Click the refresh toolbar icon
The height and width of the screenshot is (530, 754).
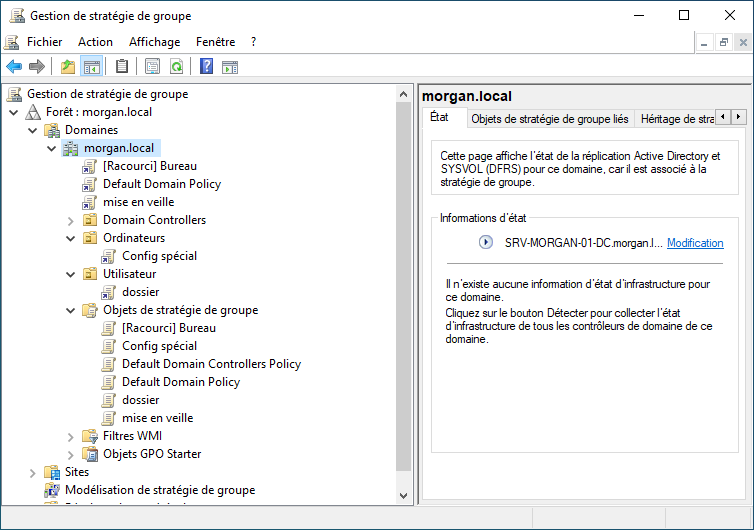coord(176,67)
